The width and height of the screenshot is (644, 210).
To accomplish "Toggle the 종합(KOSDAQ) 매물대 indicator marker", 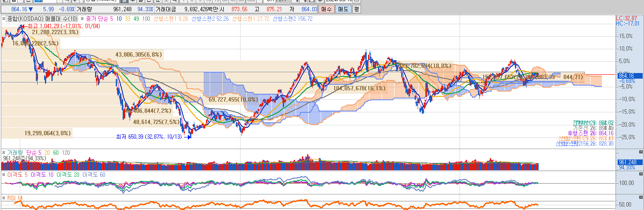I will click(x=4, y=19).
